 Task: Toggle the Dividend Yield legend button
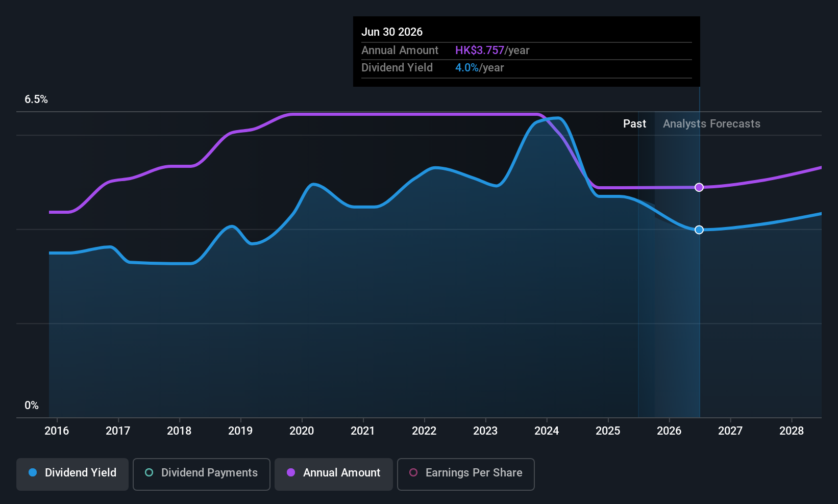pyautogui.click(x=72, y=474)
